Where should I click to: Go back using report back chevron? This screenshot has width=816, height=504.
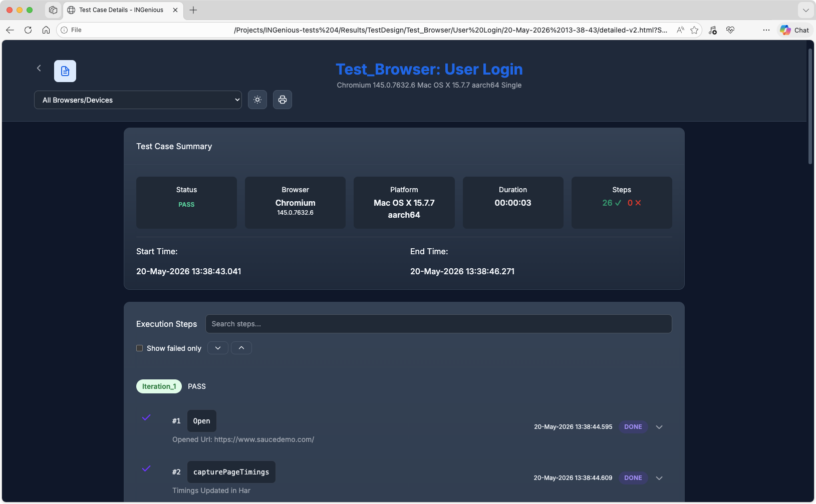click(39, 68)
